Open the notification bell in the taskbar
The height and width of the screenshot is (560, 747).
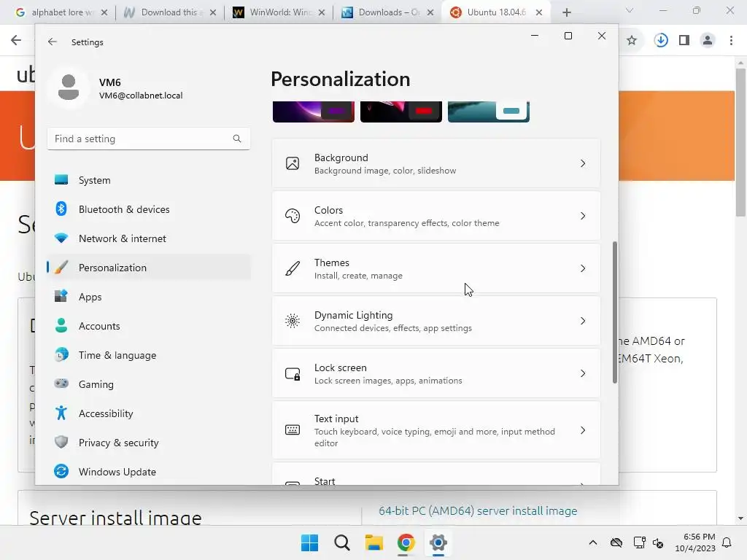click(x=727, y=542)
